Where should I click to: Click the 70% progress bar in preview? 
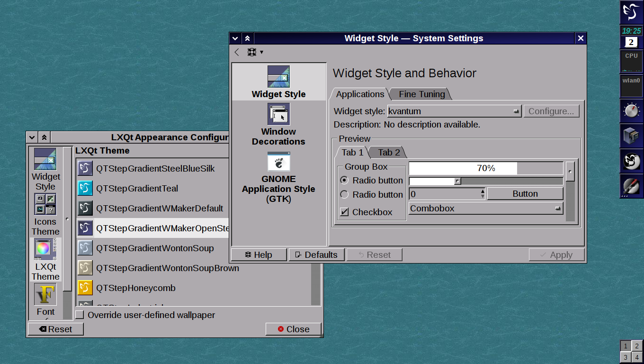tap(486, 168)
